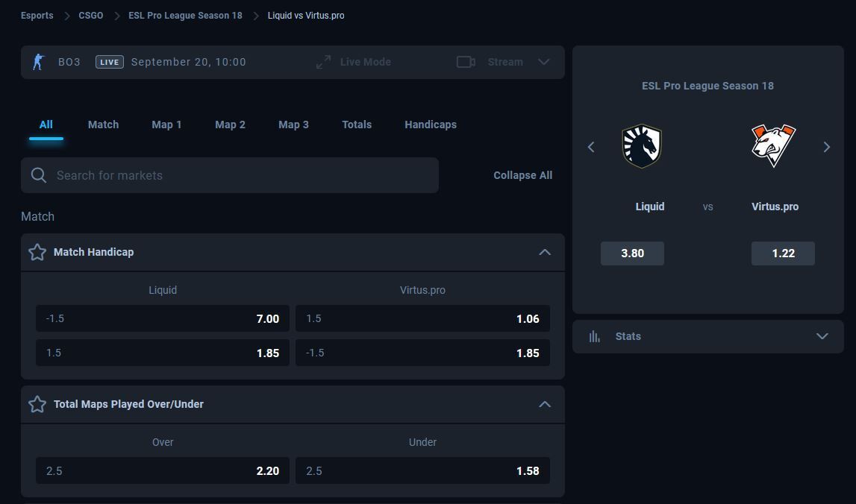The image size is (856, 504).
Task: Switch to the Map 2 tab
Action: click(230, 125)
